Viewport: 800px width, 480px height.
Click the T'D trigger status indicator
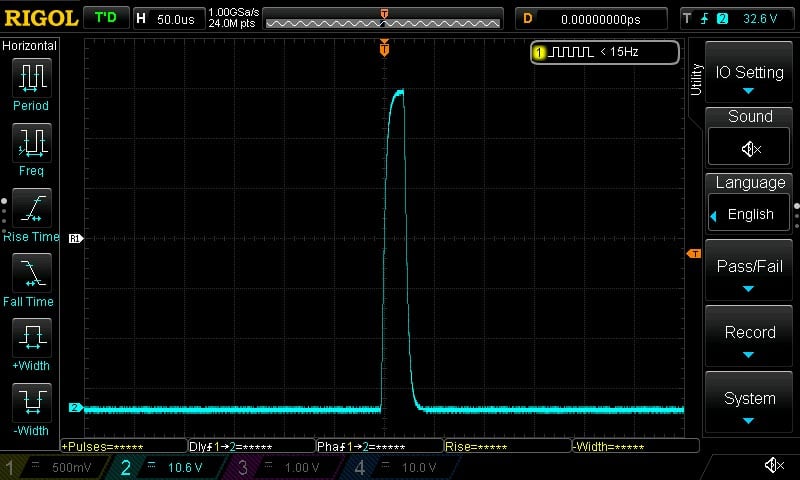pyautogui.click(x=106, y=18)
